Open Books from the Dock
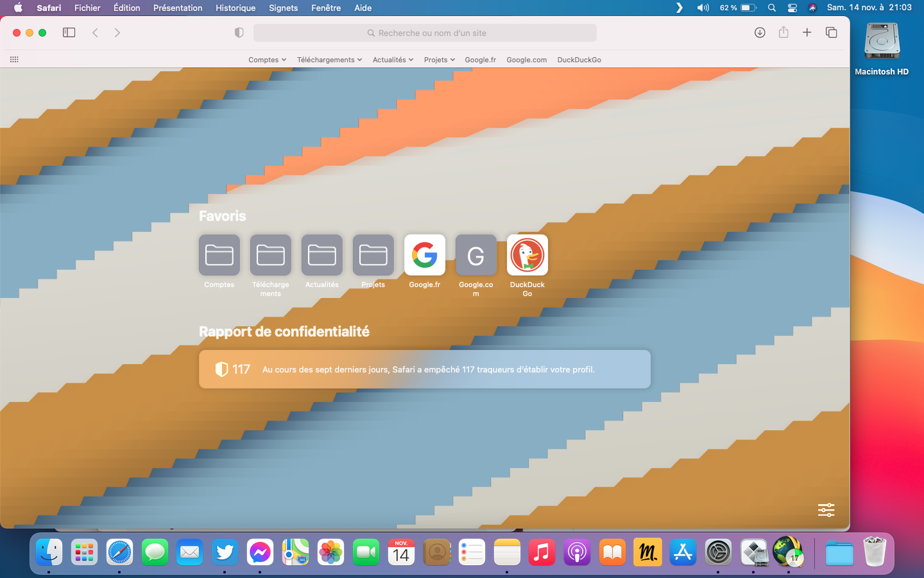Image resolution: width=924 pixels, height=578 pixels. [612, 552]
